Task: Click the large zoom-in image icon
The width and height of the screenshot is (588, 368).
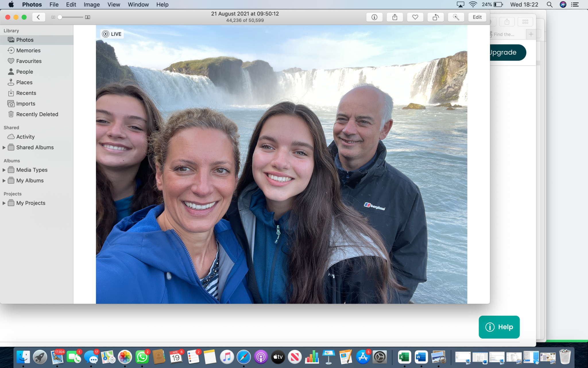Action: [88, 17]
